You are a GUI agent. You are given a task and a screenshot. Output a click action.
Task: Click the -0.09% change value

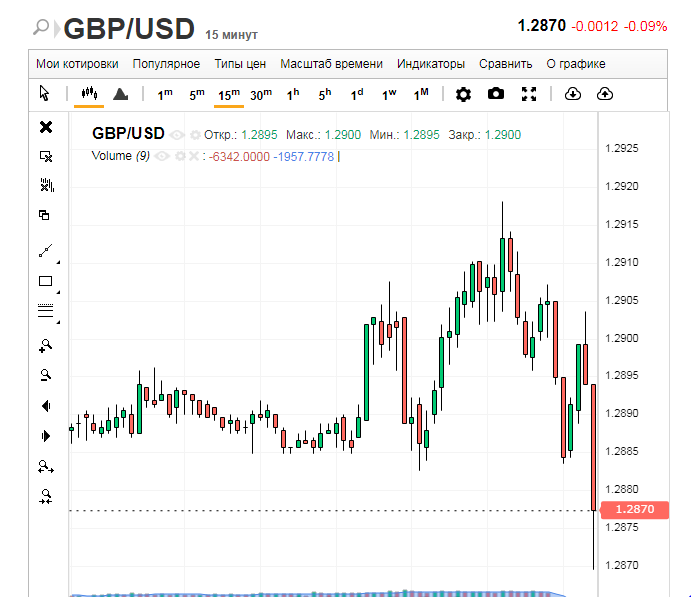point(645,26)
